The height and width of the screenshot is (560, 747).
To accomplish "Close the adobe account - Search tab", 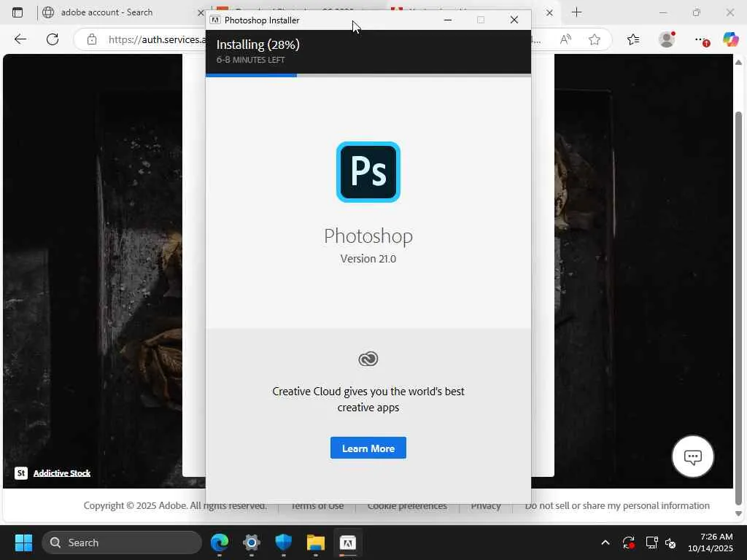I will tap(201, 13).
